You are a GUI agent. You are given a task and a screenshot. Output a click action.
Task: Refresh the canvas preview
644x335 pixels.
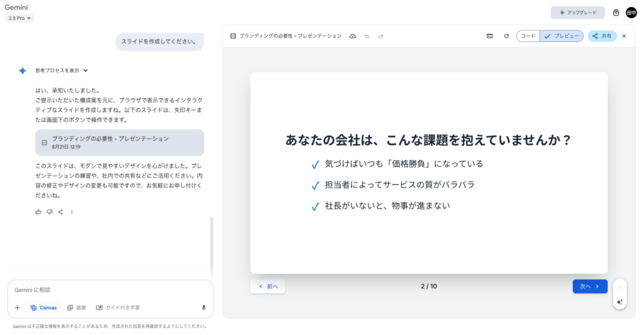point(506,36)
